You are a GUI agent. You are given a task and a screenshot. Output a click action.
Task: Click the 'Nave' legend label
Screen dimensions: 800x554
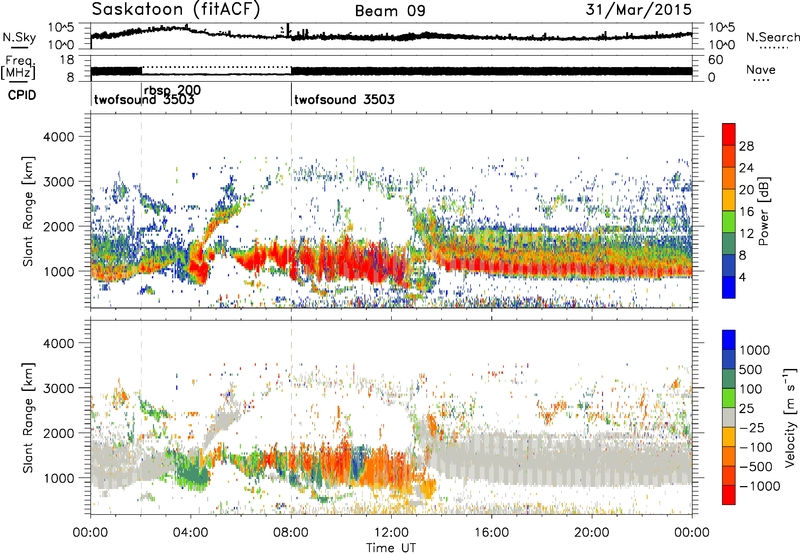click(x=760, y=69)
